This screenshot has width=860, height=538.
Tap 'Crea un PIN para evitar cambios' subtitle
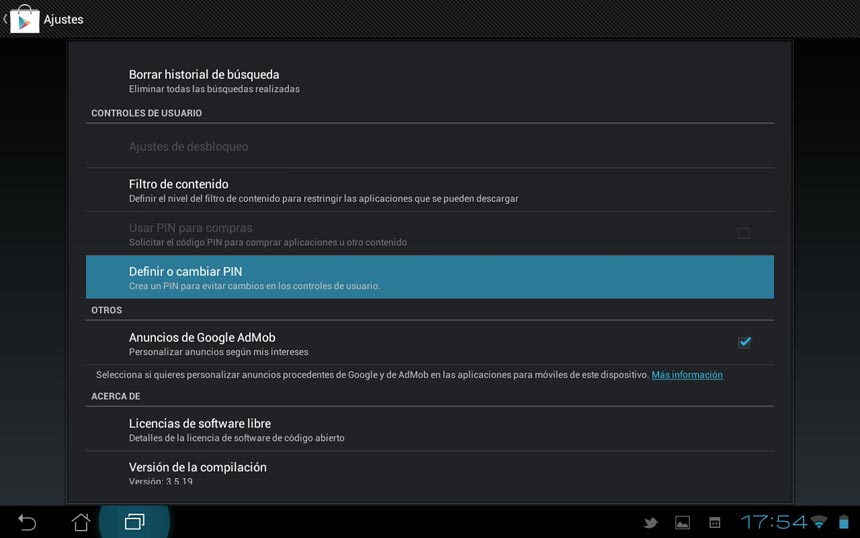[x=254, y=286]
